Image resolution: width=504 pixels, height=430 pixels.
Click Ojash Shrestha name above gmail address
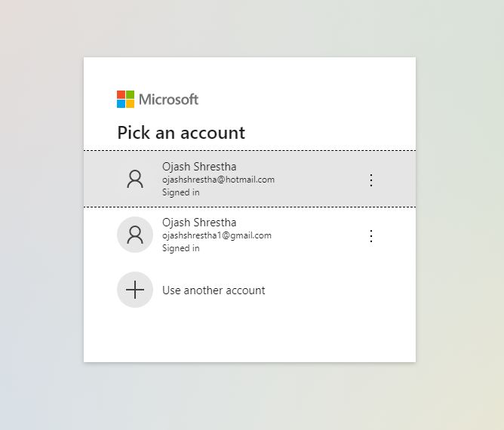point(199,223)
